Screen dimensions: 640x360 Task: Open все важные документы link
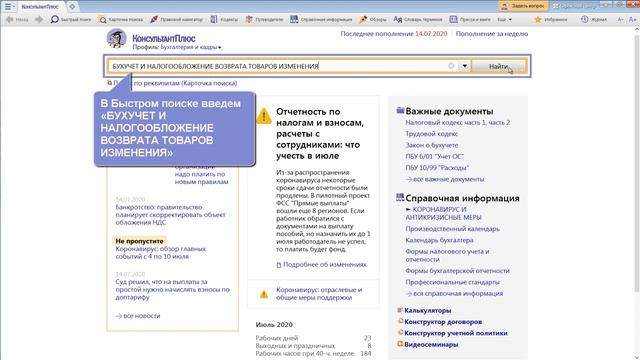tap(444, 179)
